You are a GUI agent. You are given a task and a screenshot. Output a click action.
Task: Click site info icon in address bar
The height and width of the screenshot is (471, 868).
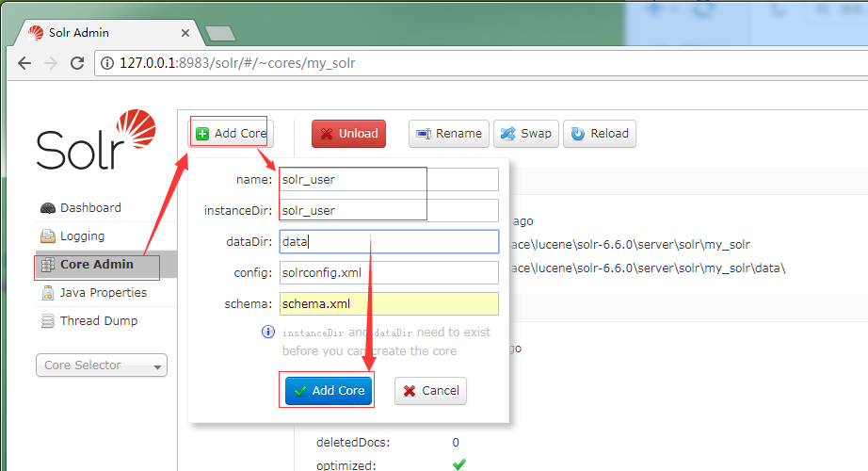pyautogui.click(x=107, y=63)
